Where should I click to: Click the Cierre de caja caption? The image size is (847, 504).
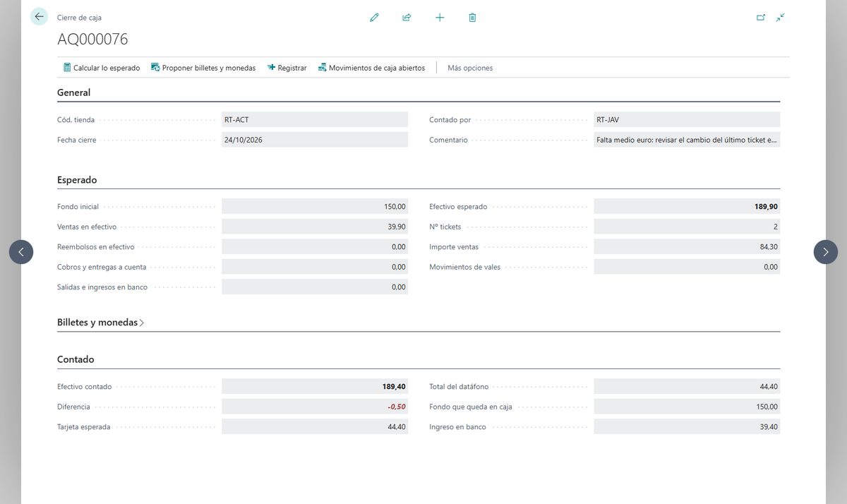[79, 18]
